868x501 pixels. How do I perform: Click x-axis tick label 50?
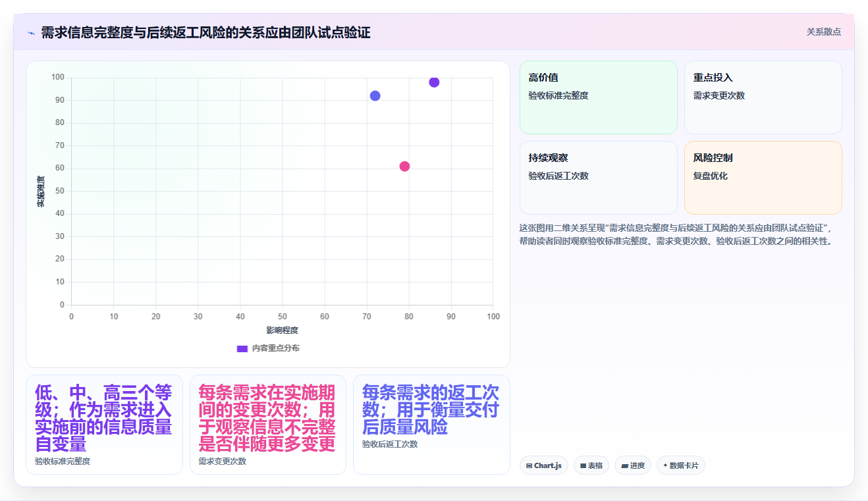pyautogui.click(x=282, y=317)
